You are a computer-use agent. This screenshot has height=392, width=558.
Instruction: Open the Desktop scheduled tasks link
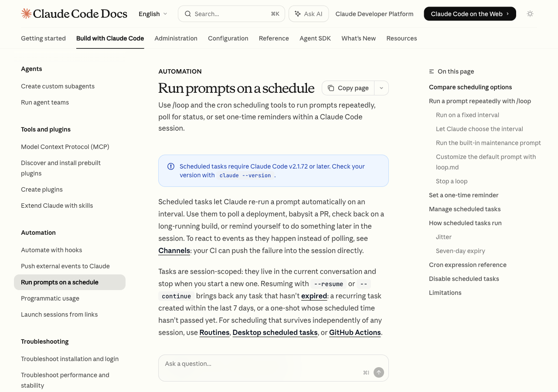(x=275, y=332)
